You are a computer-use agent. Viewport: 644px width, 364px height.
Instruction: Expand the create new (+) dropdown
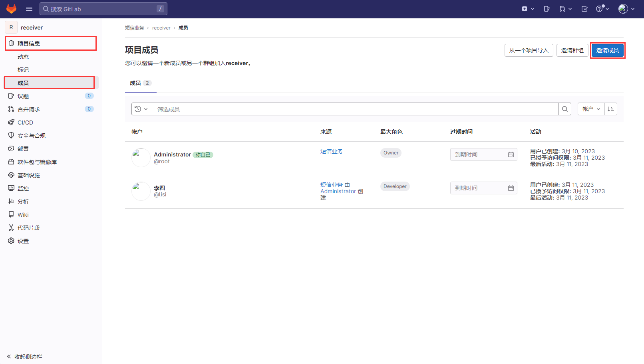click(528, 9)
